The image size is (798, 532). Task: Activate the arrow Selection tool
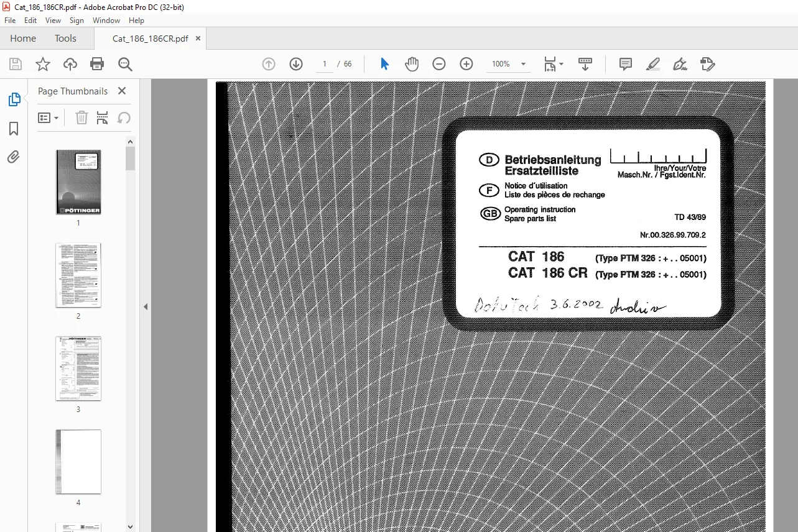click(x=384, y=64)
